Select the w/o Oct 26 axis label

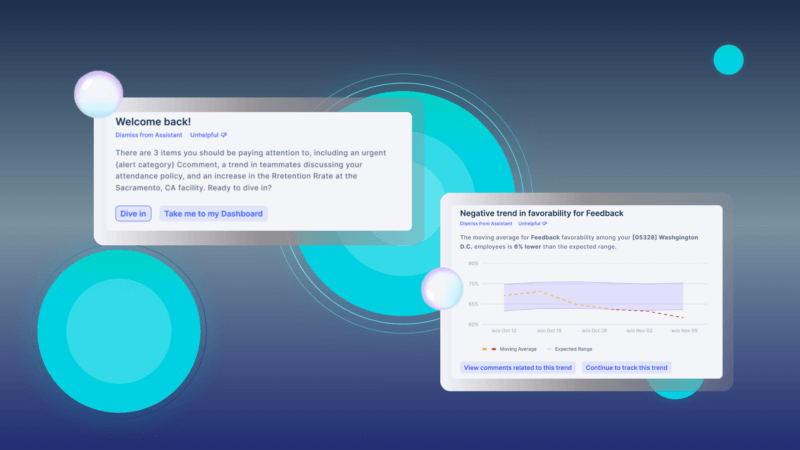[x=592, y=330]
